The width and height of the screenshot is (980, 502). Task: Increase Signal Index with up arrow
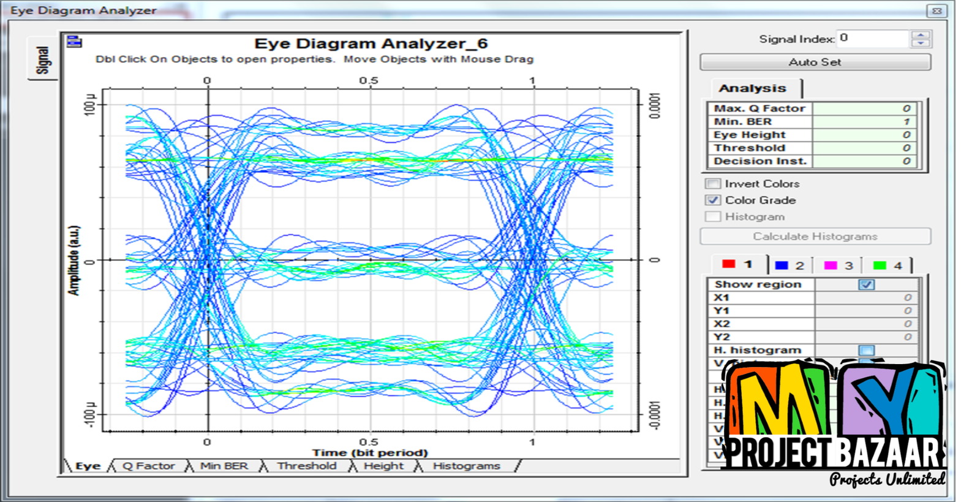(x=921, y=35)
